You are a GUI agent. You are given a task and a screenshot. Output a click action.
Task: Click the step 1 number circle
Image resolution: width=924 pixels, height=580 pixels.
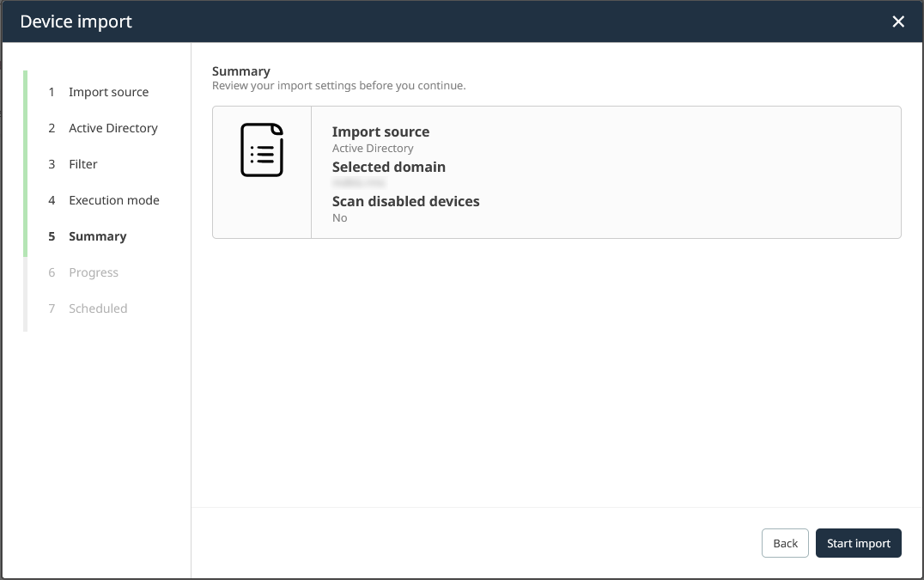pos(52,92)
